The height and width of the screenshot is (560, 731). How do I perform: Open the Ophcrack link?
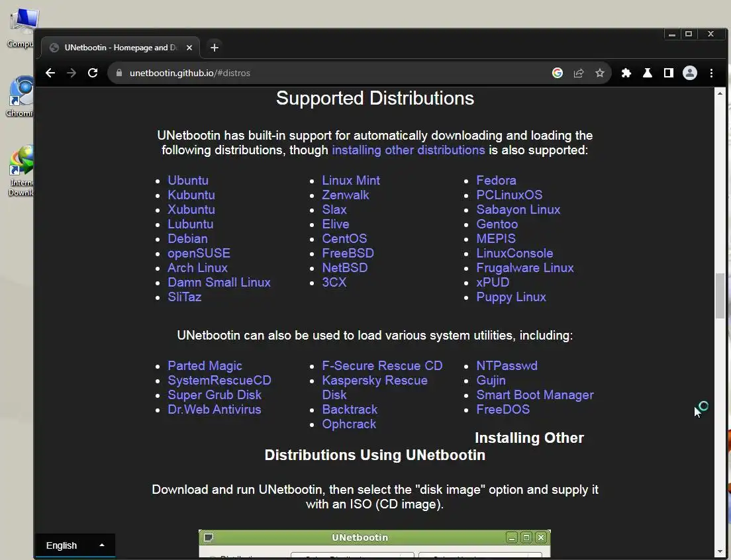coord(349,424)
